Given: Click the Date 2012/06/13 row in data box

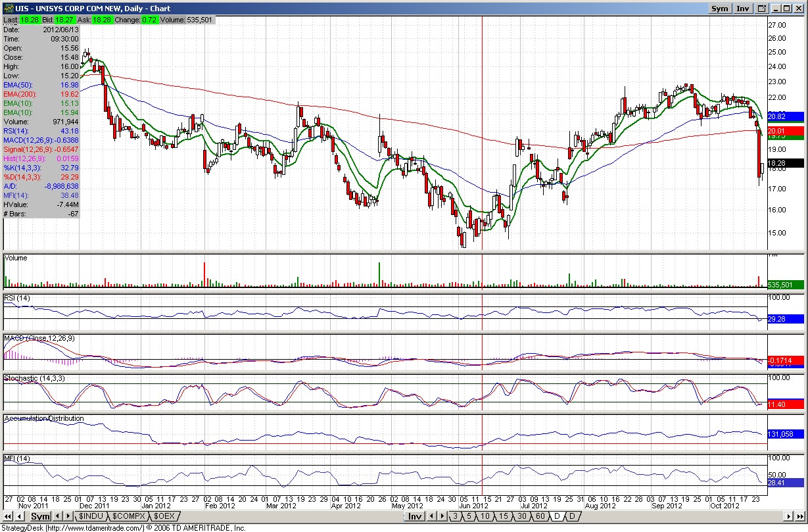Looking at the screenshot, I should tap(41, 30).
